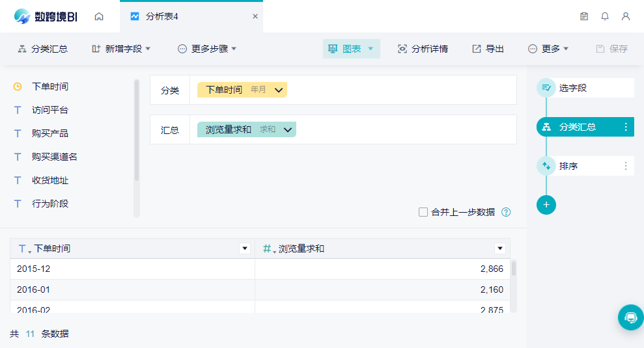
Task: Select the 排序 step
Action: point(585,166)
